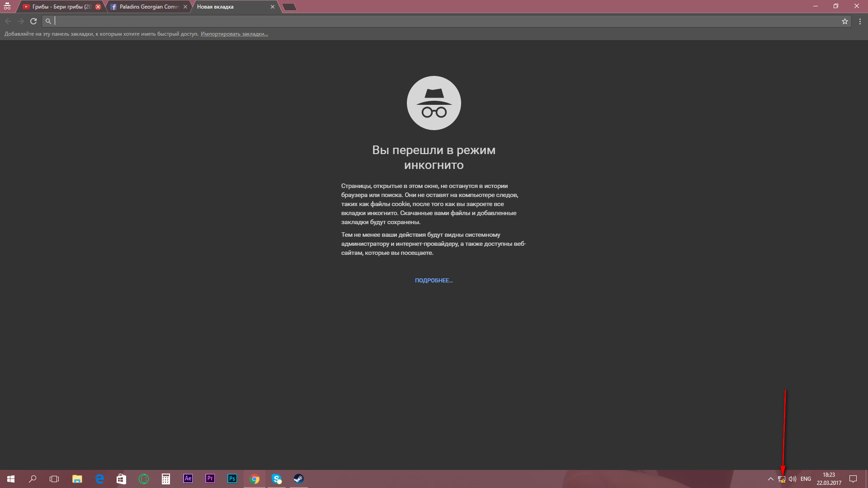Click the back navigation arrow
The width and height of the screenshot is (868, 488).
click(8, 21)
